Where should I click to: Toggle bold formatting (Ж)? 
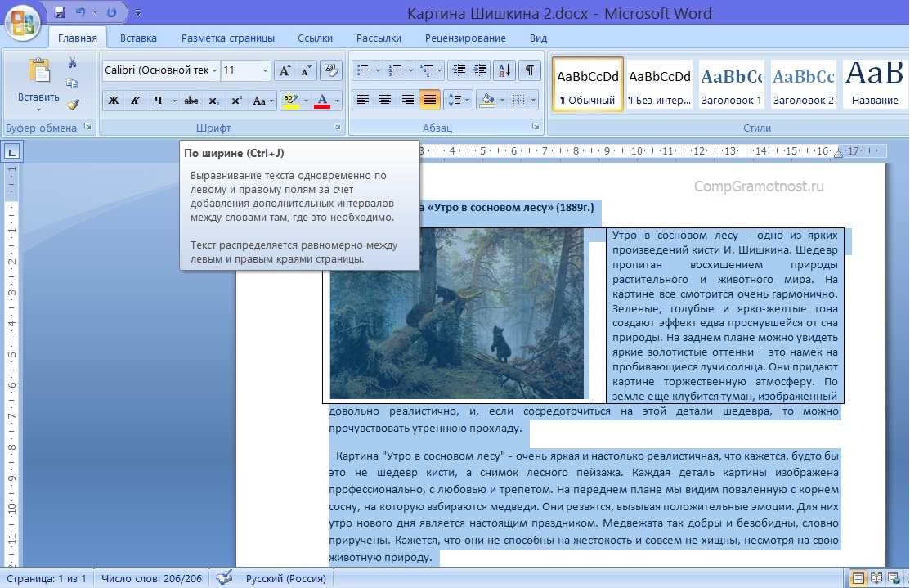click(114, 101)
